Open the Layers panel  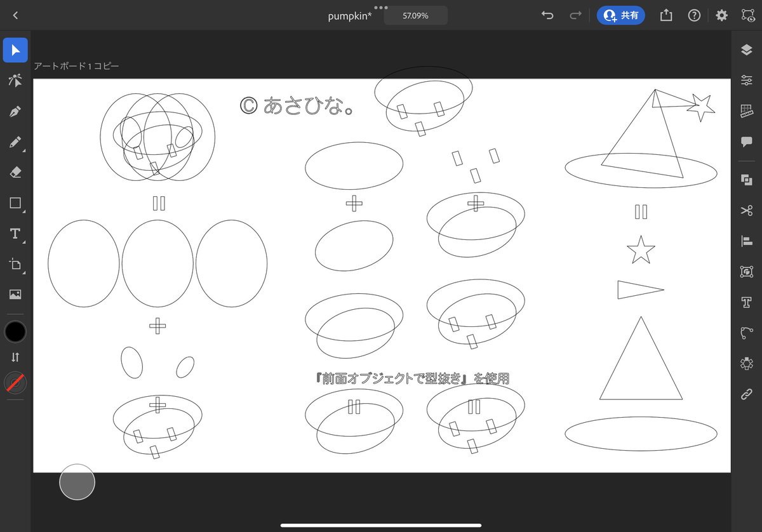click(747, 50)
